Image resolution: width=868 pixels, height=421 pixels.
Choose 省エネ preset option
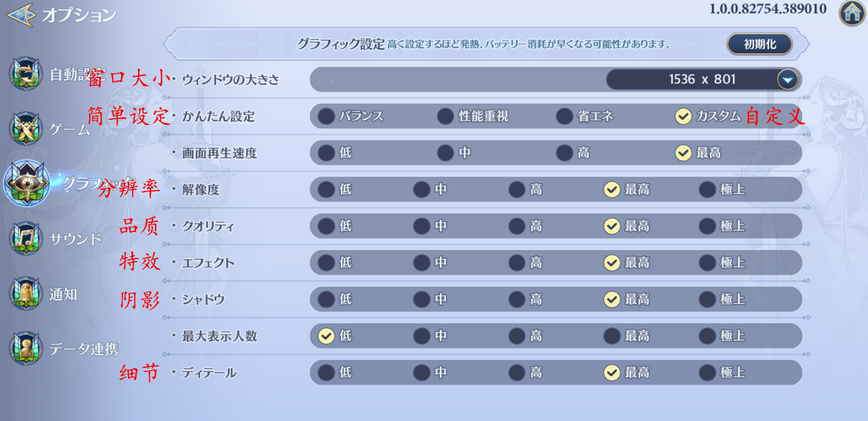pyautogui.click(x=565, y=116)
